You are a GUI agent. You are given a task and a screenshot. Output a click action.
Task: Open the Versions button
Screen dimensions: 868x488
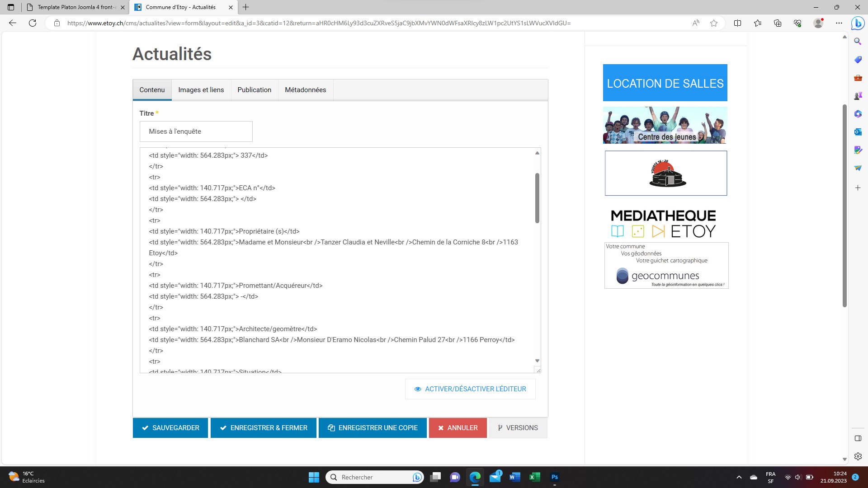[x=518, y=428]
